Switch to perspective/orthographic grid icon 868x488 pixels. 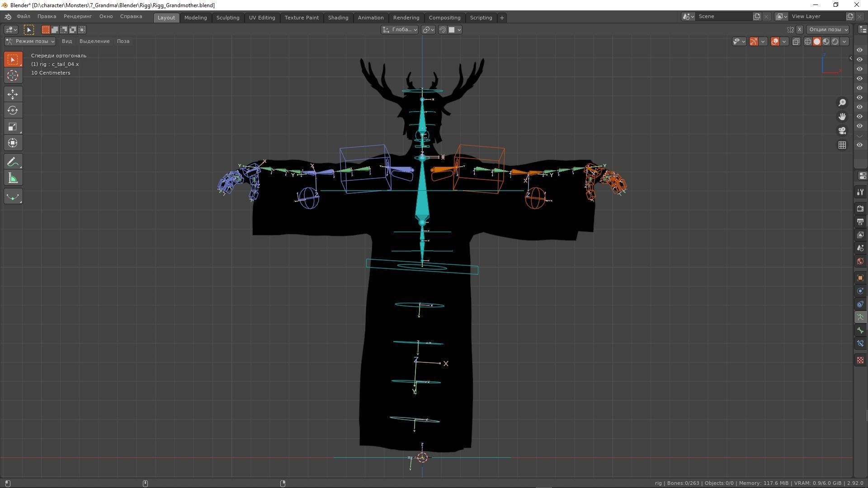coord(842,145)
